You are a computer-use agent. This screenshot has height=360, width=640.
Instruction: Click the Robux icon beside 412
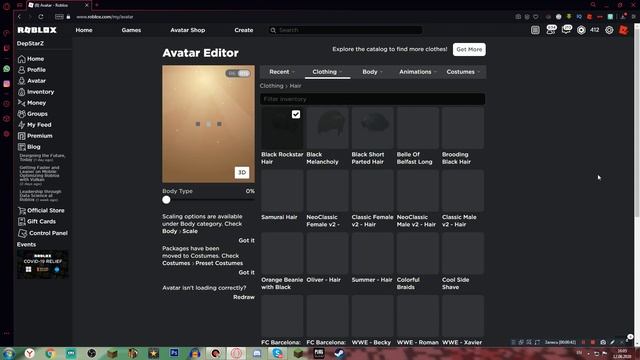[x=581, y=30]
